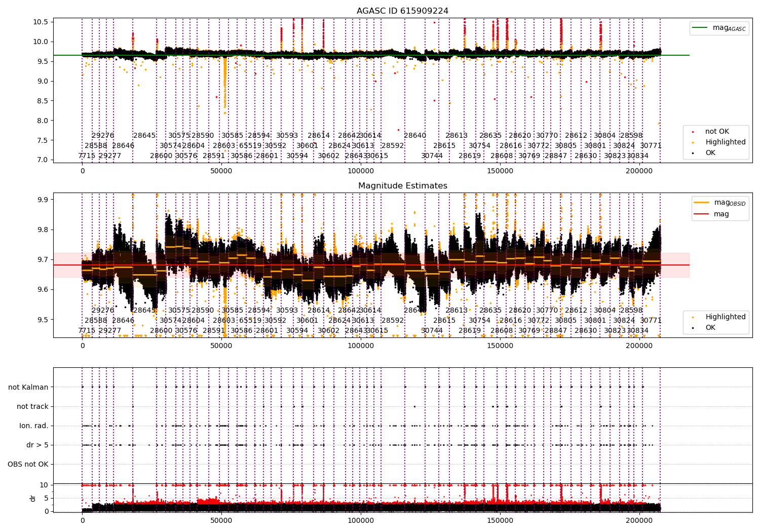
Task: Click the 9.7 tick on middle panel y-axis
Action: (x=42, y=259)
